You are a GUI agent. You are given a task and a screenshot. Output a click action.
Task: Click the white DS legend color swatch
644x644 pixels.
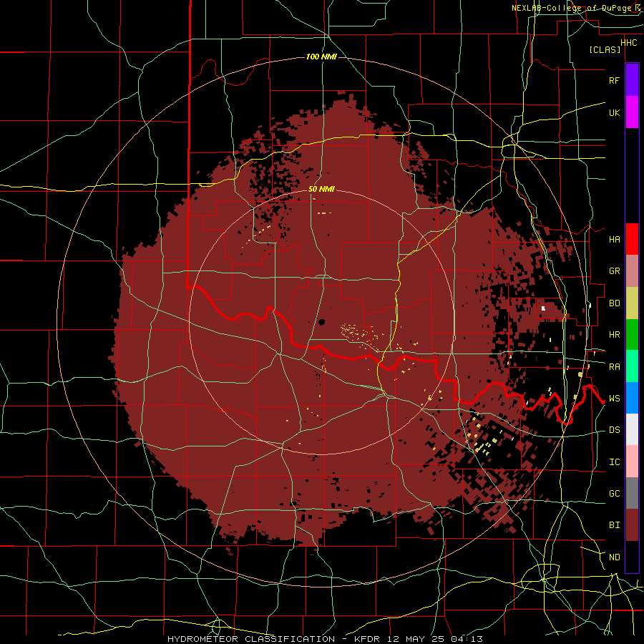pos(632,429)
